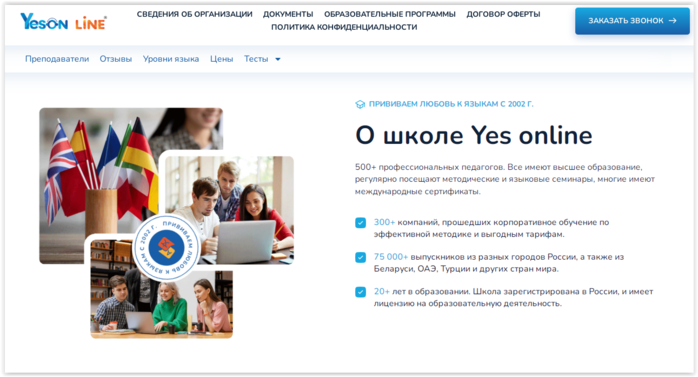Expand the Тесты dropdown arrow
This screenshot has height=377, width=698.
278,59
